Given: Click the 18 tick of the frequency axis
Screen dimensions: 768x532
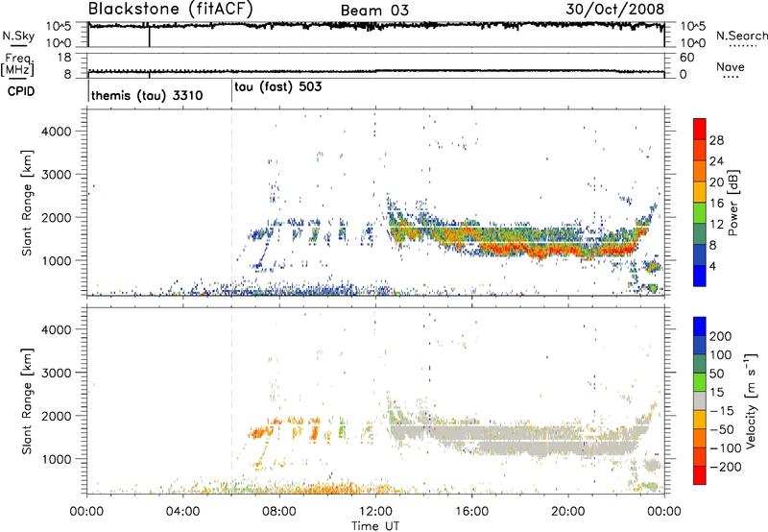Looking at the screenshot, I should click(64, 58).
